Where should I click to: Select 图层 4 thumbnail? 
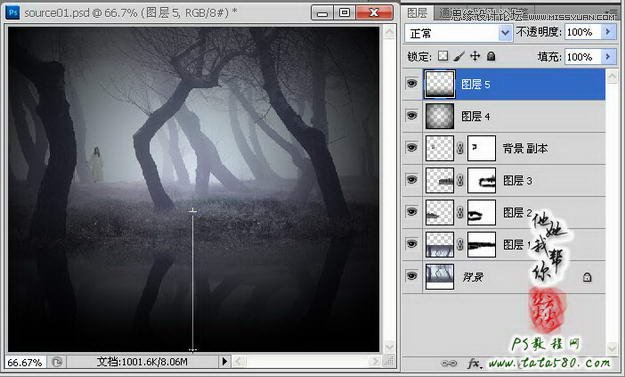pyautogui.click(x=440, y=116)
